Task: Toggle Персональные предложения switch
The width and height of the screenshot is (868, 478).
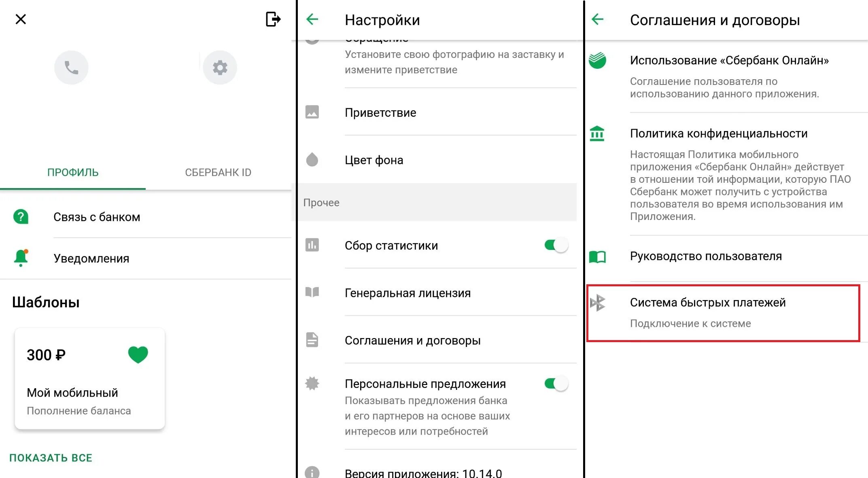Action: pos(556,383)
